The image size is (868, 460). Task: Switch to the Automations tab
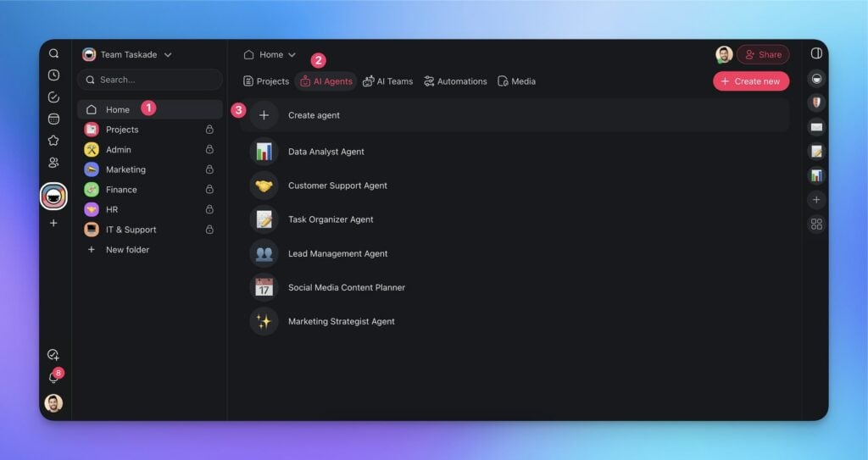pos(455,81)
